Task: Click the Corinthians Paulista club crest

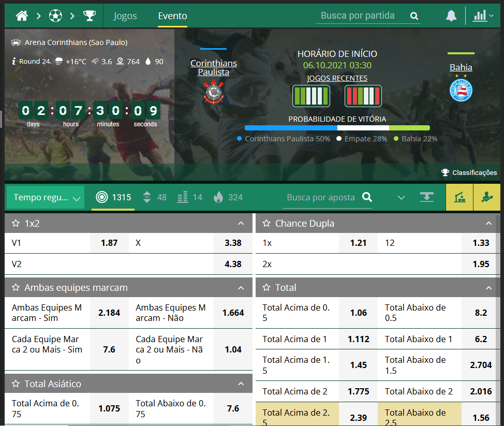Action: tap(214, 92)
